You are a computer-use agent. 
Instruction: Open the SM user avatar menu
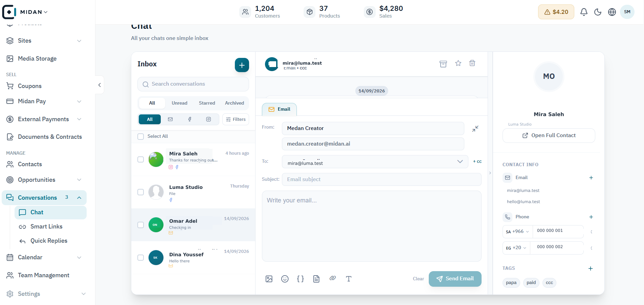coord(627,12)
